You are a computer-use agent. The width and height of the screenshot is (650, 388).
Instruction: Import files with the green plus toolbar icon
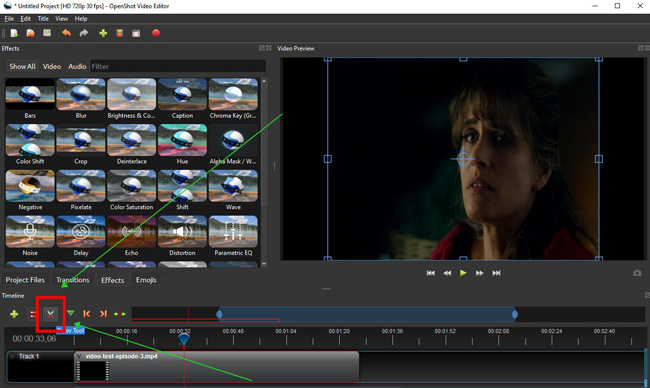(x=103, y=33)
